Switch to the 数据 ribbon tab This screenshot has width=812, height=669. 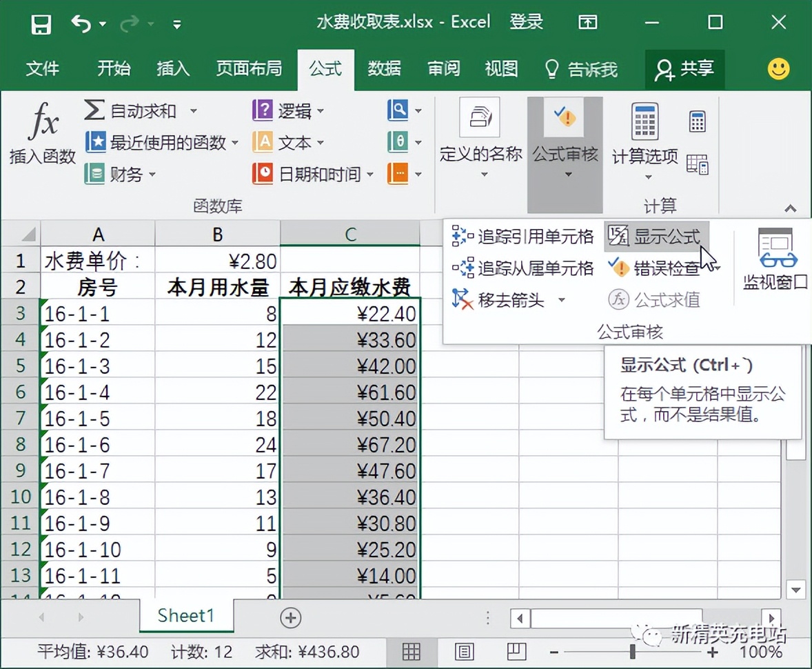[384, 68]
